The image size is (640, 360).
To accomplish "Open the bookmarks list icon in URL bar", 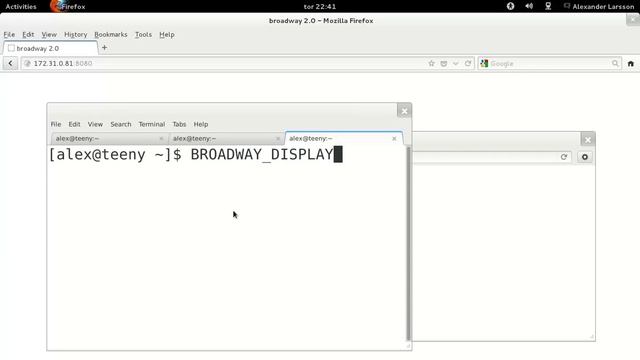I will point(444,63).
